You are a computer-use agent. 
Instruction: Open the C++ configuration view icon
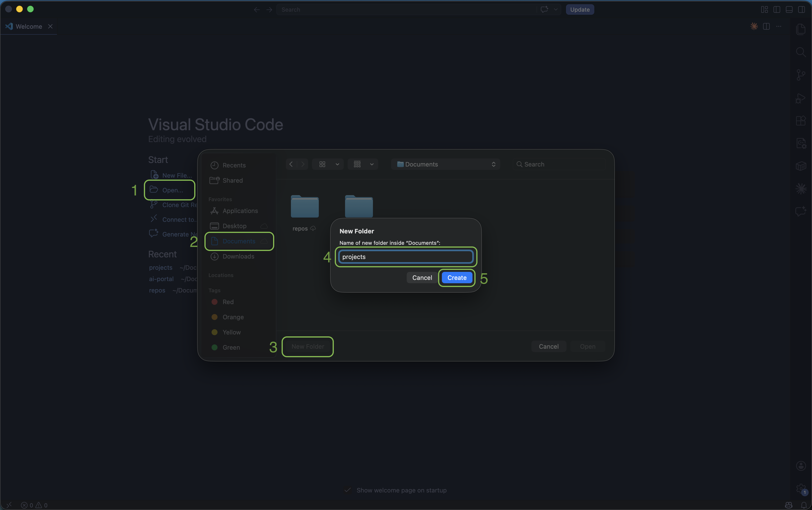[801, 143]
